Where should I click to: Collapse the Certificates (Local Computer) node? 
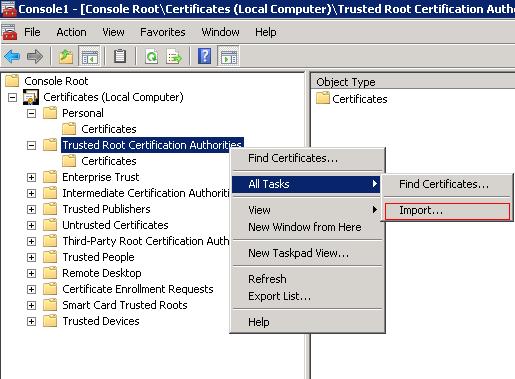[12, 97]
